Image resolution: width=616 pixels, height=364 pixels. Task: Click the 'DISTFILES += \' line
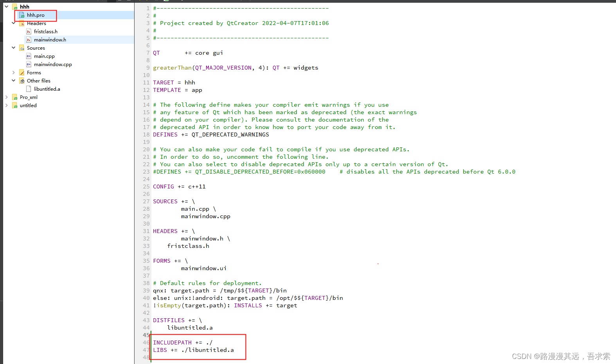178,320
